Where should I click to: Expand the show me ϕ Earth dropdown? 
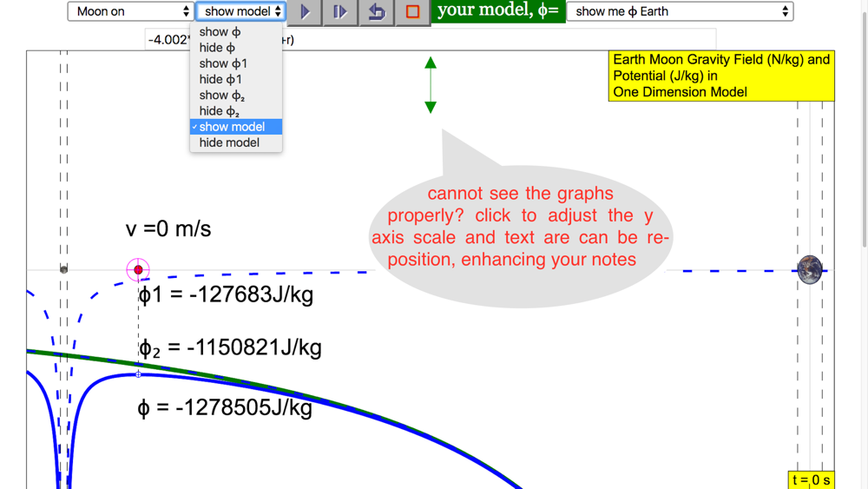coord(680,11)
